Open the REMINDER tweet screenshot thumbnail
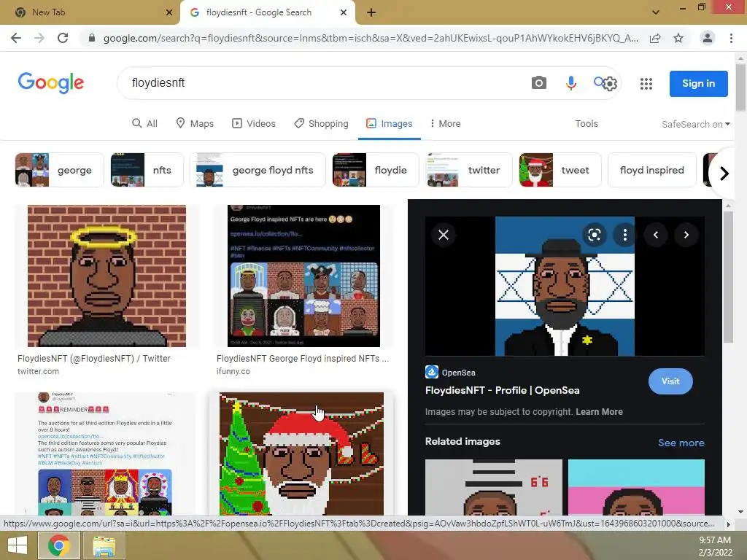This screenshot has width=747, height=560. coord(105,454)
